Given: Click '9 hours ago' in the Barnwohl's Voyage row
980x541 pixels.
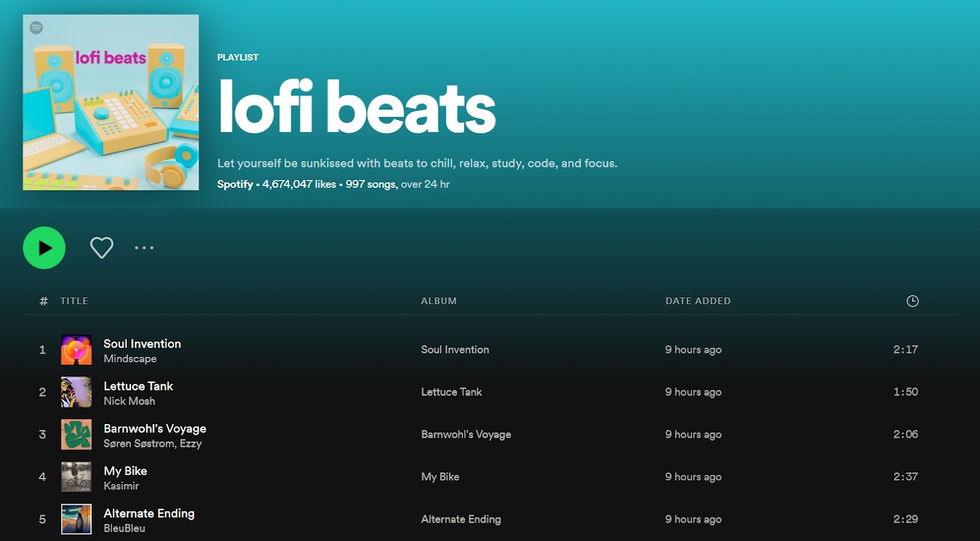Looking at the screenshot, I should tap(693, 435).
